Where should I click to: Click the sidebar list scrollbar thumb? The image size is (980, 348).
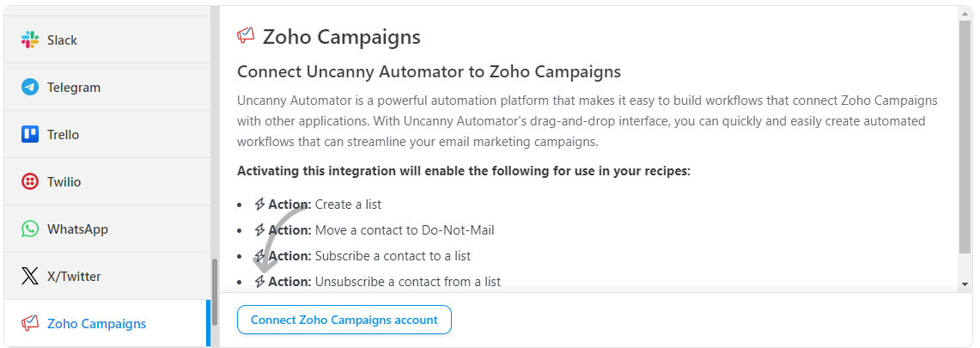215,292
